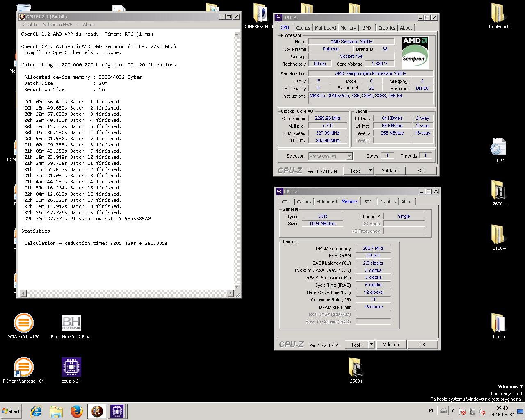
Task: Click Validate in lower CPU-Z window
Action: pos(391,345)
